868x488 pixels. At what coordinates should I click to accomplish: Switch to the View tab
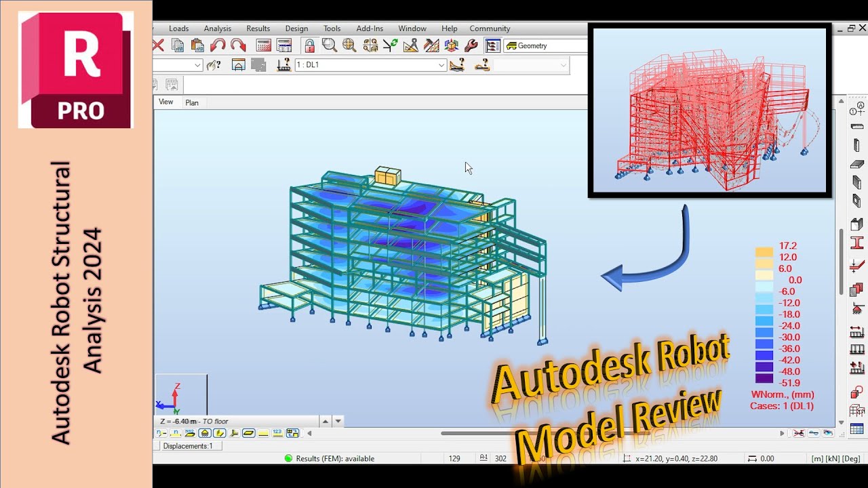point(166,102)
